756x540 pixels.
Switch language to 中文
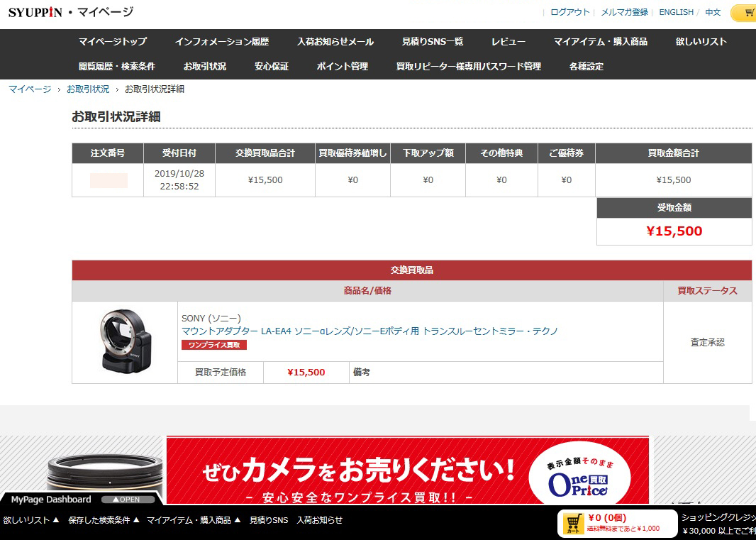point(713,12)
